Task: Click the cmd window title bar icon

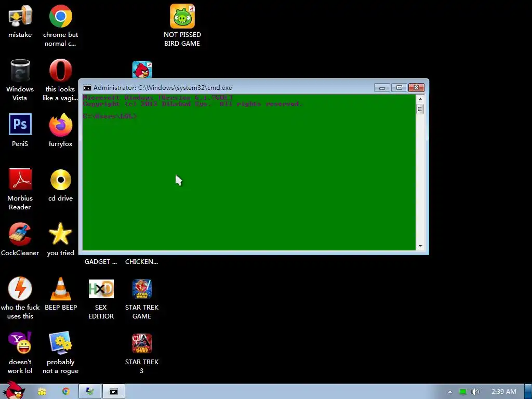Action: [x=87, y=88]
